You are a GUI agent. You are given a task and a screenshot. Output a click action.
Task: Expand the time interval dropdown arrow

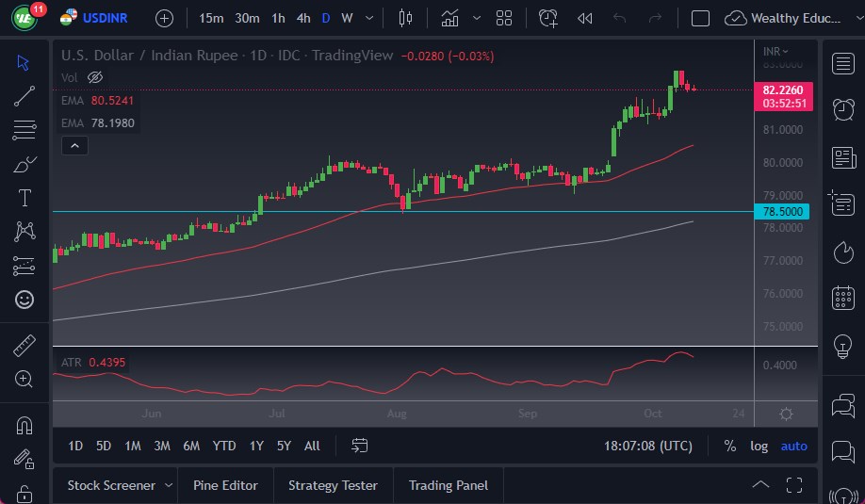(368, 18)
